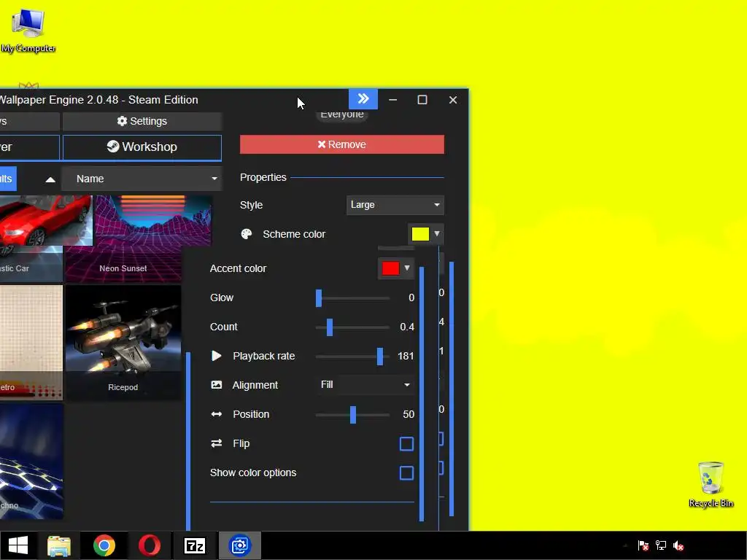Click the network tray icon
Screen dimensions: 747x560
pos(661,545)
